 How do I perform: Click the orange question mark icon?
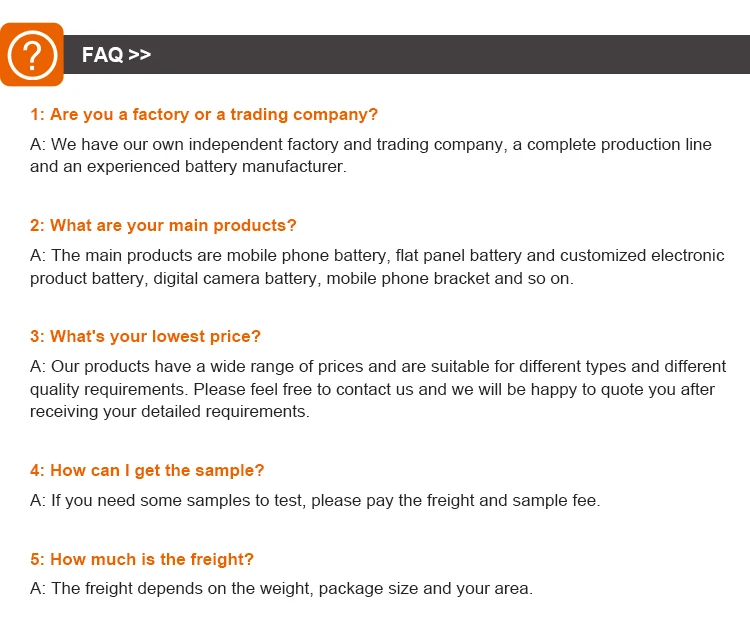coord(32,55)
